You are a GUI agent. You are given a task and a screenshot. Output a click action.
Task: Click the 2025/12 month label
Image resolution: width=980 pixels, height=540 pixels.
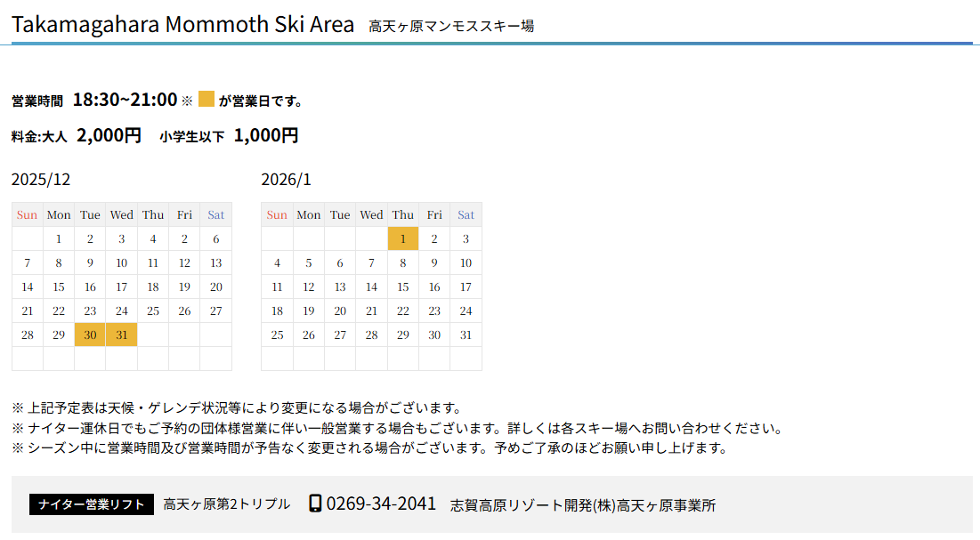tap(41, 180)
